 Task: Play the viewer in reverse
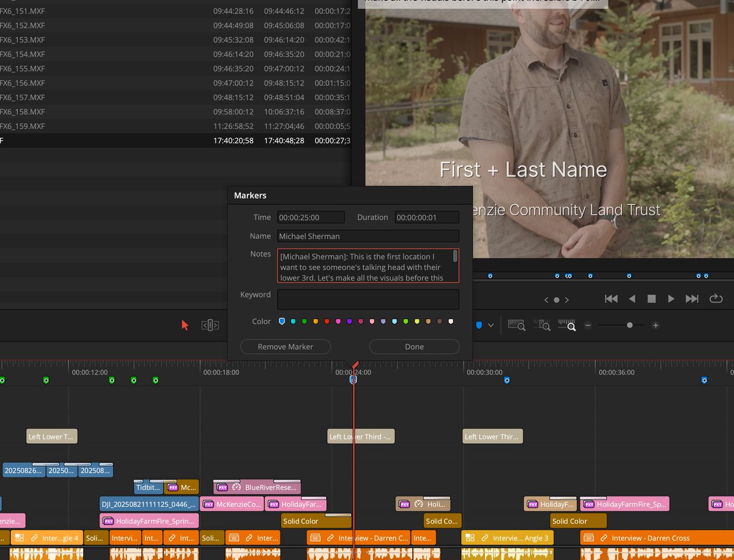click(x=632, y=298)
